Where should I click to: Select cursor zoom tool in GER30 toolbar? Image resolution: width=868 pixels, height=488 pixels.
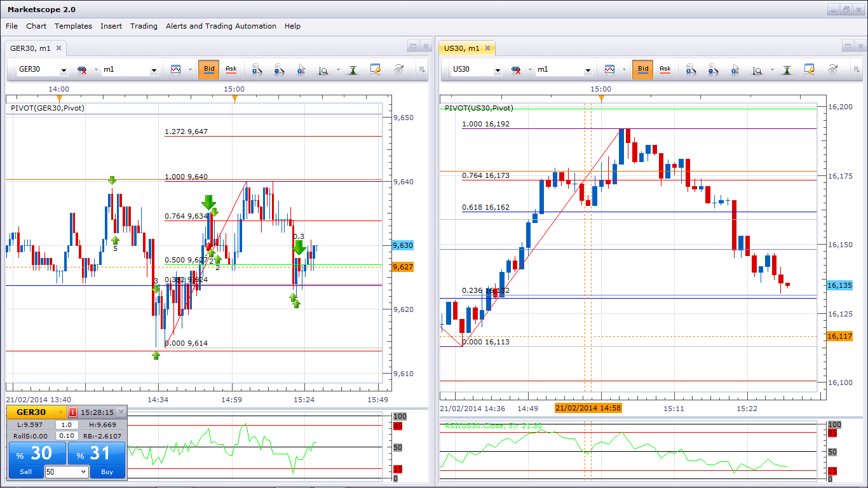[301, 69]
